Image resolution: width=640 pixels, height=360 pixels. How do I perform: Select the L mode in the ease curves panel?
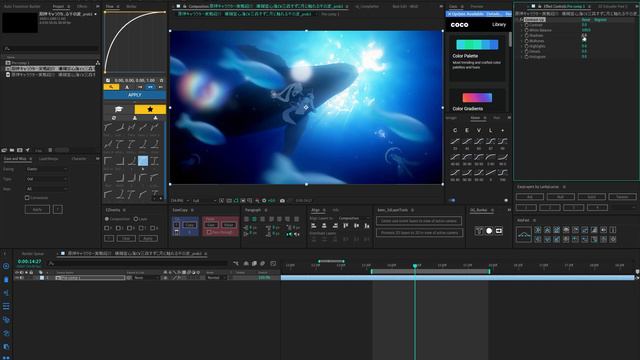491,130
